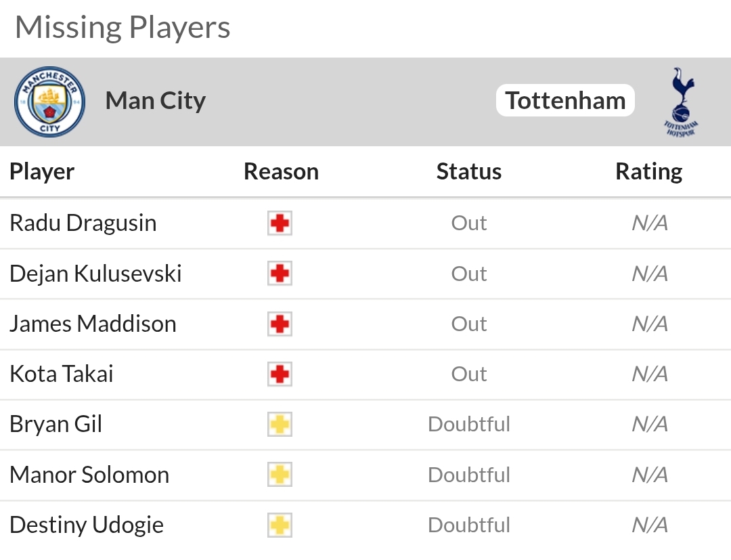Click Radu Dragusin's red injury cross icon
Viewport: 731px width, 560px height.
(280, 223)
